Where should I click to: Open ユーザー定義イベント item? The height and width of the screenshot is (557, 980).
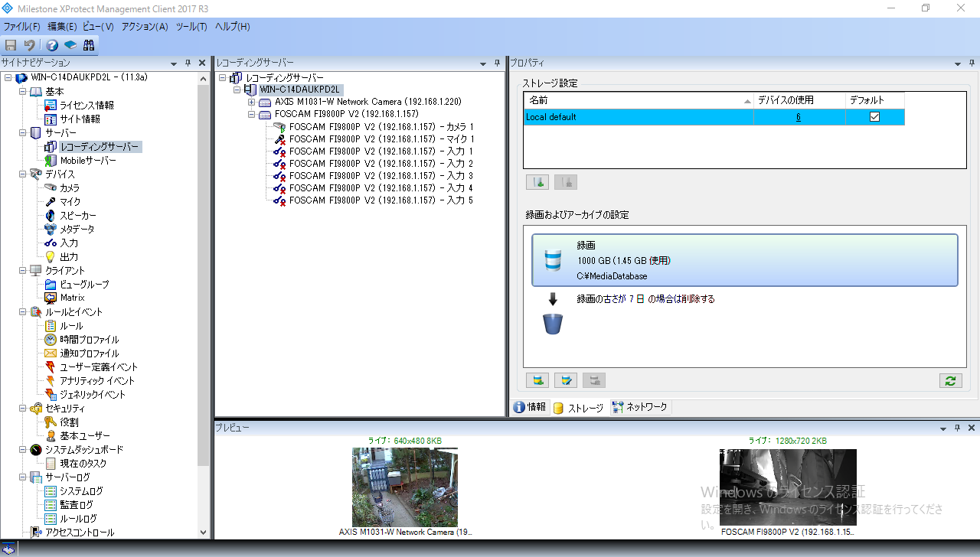(x=99, y=367)
